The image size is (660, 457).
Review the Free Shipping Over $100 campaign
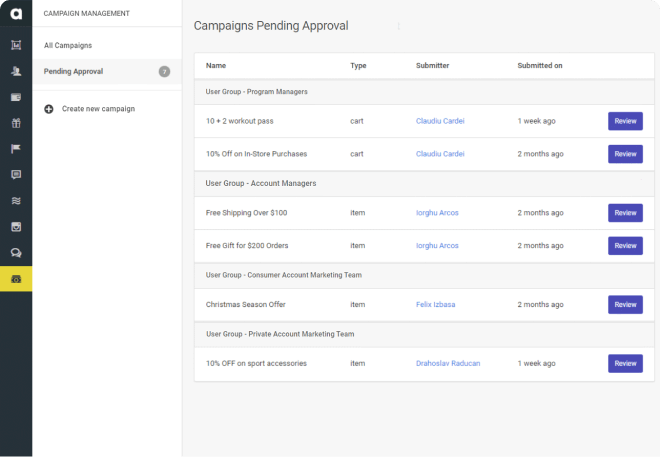(625, 213)
